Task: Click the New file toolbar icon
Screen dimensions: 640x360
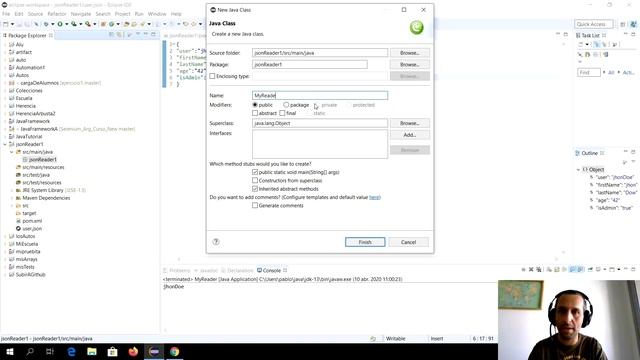Action: click(6, 24)
